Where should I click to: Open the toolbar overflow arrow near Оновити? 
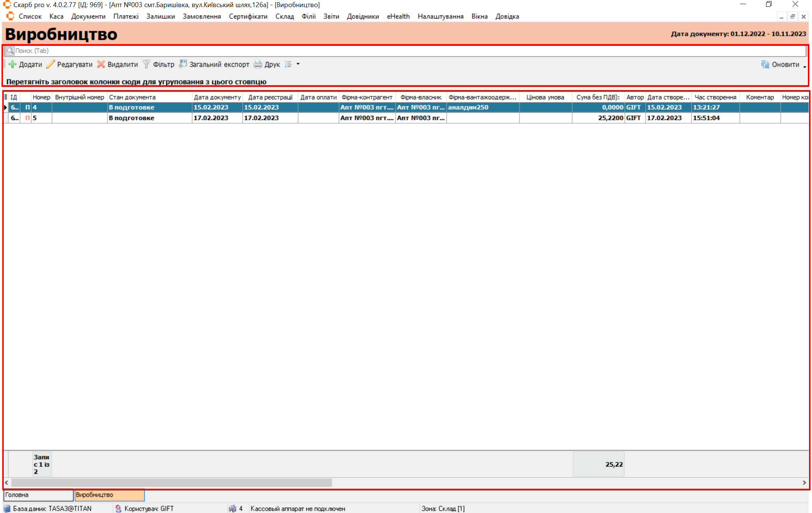coord(805,67)
